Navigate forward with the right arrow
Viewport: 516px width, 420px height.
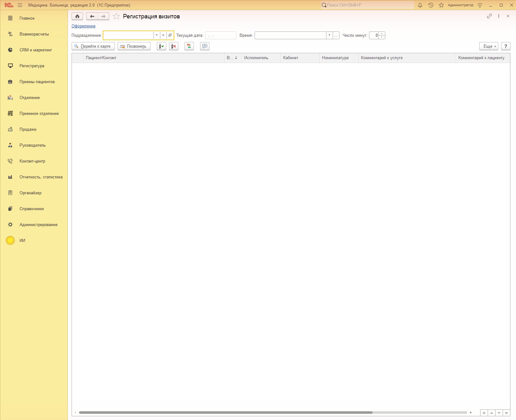[103, 16]
